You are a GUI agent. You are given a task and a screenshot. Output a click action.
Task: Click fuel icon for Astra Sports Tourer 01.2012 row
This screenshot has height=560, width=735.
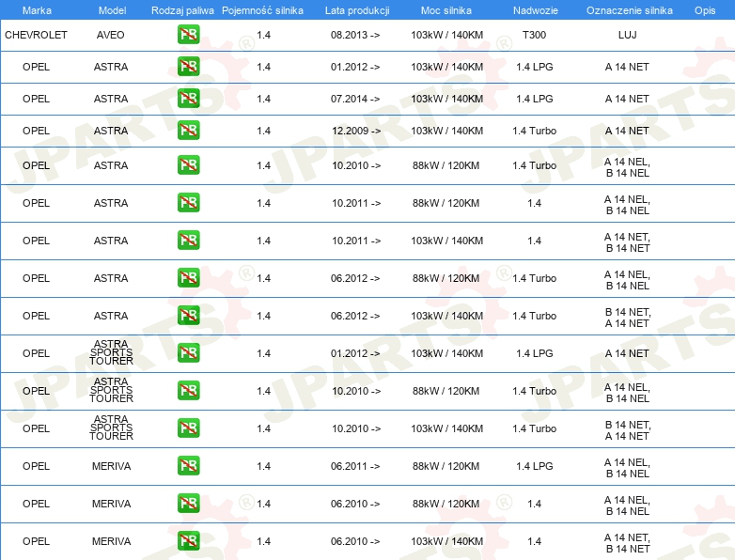188,353
